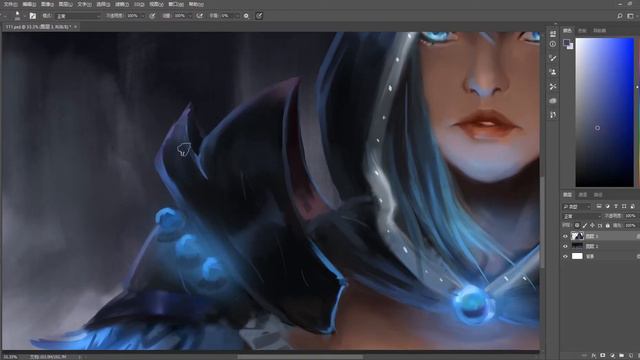Select the top layer thumbnail with character art

tap(577, 236)
